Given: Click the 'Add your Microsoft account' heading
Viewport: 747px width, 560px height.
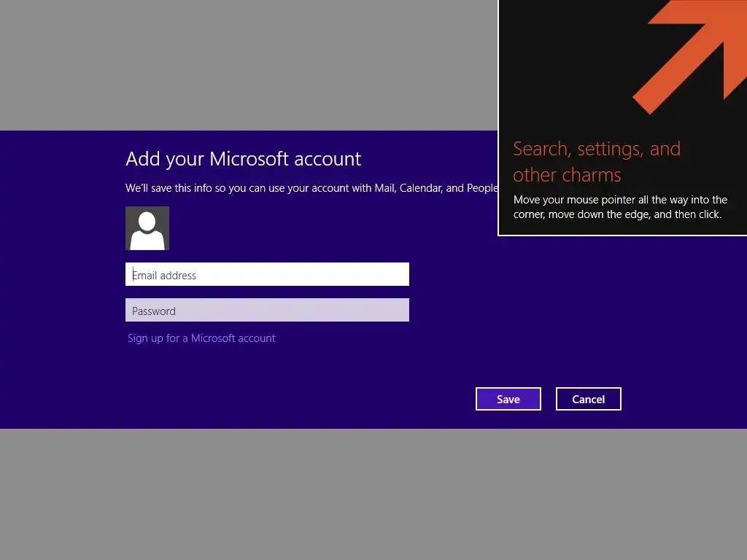Looking at the screenshot, I should point(244,159).
